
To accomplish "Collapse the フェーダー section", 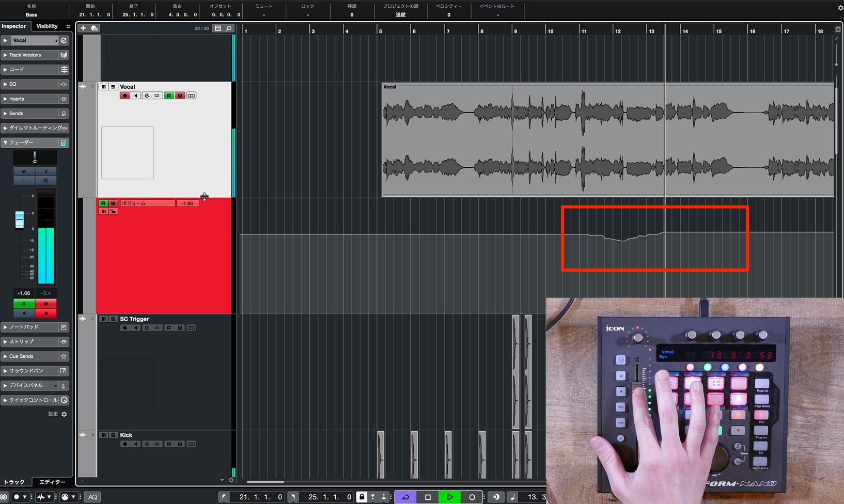I will 5,143.
